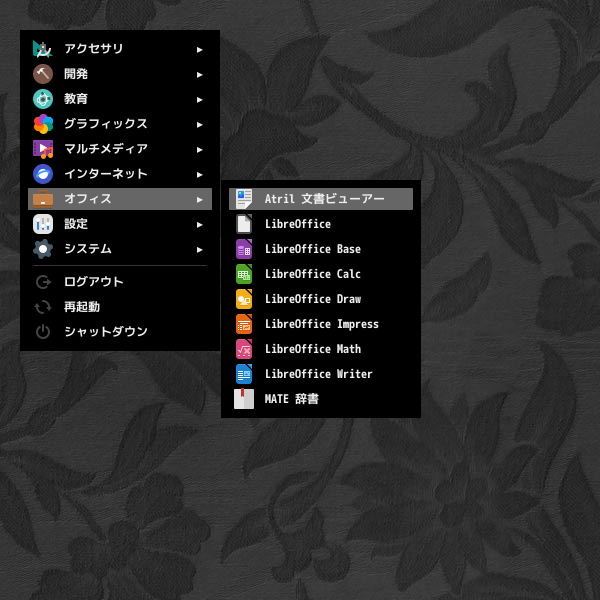The image size is (600, 600).
Task: Click the LibreOffice Calc green icon
Action: 244,274
